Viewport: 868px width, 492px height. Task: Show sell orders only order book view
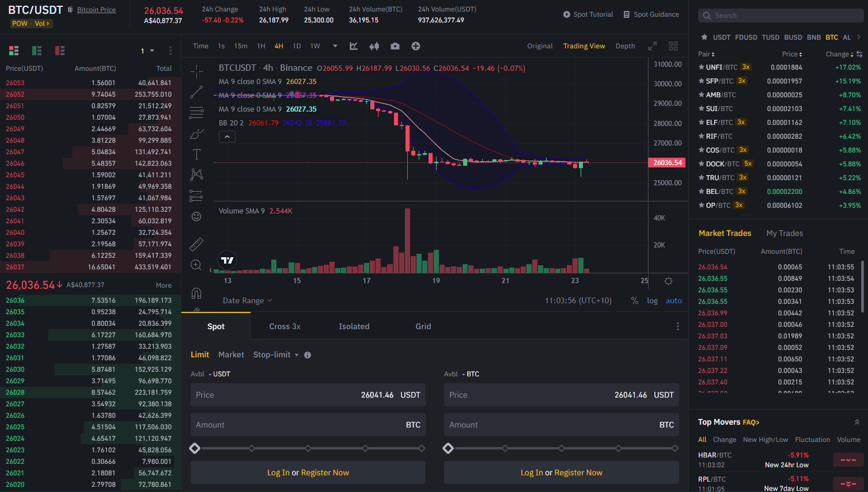point(60,51)
